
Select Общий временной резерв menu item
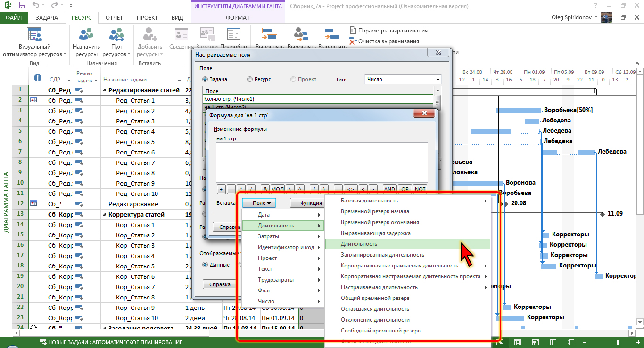(408, 298)
